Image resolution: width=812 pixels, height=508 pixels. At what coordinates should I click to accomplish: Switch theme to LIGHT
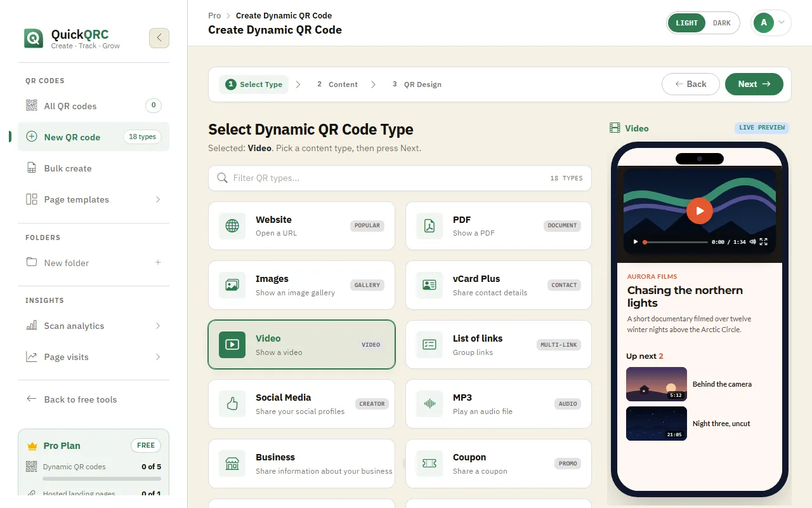[686, 23]
